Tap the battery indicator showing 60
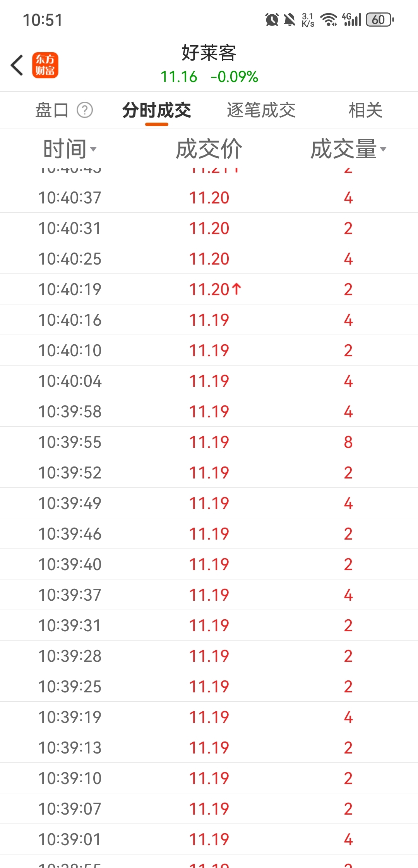This screenshot has width=418, height=868. coord(380,19)
